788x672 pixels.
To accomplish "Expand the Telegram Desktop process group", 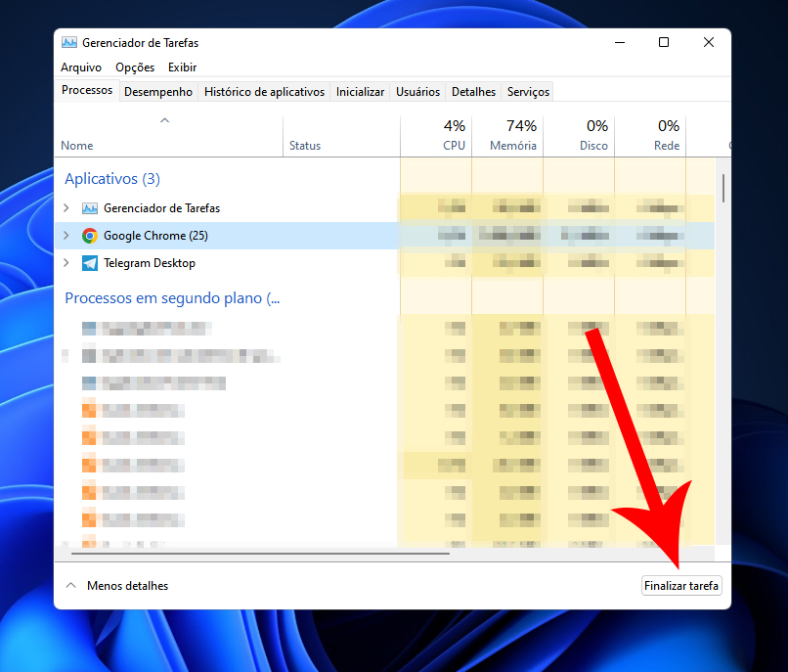I will point(66,263).
